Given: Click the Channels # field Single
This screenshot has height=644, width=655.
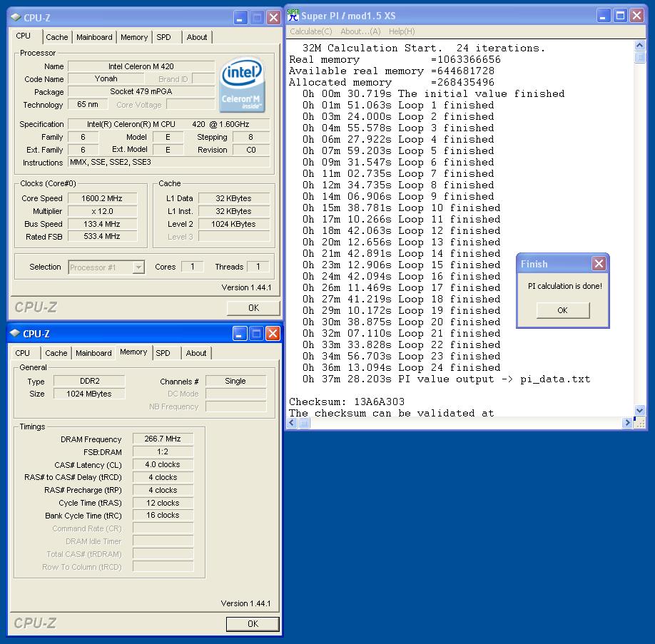Looking at the screenshot, I should point(235,381).
